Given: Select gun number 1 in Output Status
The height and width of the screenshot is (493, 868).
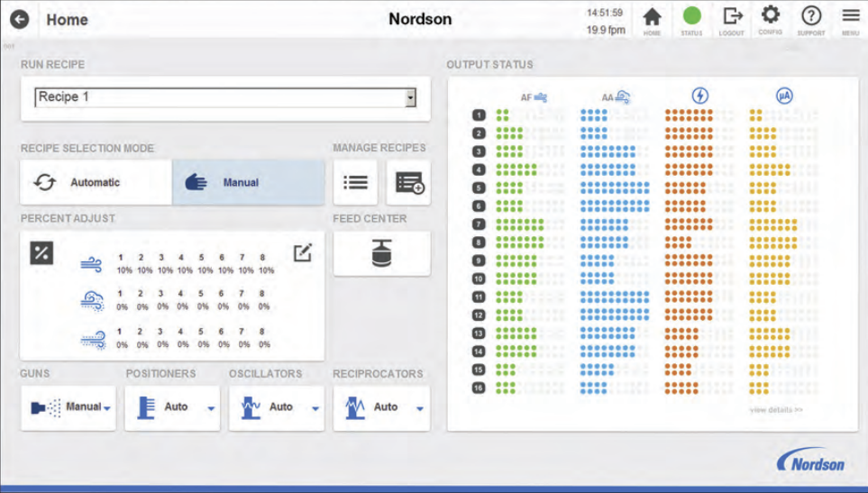Looking at the screenshot, I should (479, 115).
